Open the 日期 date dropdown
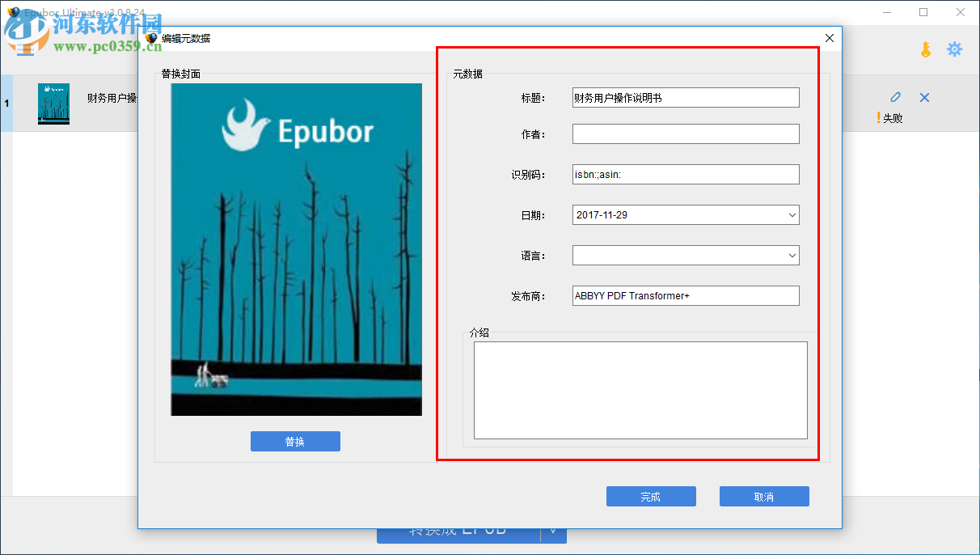Image resolution: width=980 pixels, height=555 pixels. point(792,214)
